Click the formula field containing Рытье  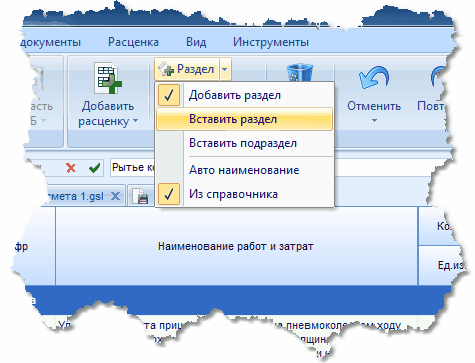click(133, 167)
